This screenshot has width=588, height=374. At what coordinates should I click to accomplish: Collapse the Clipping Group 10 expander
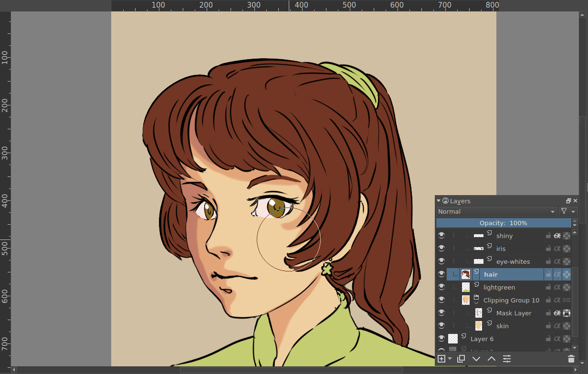tap(476, 302)
